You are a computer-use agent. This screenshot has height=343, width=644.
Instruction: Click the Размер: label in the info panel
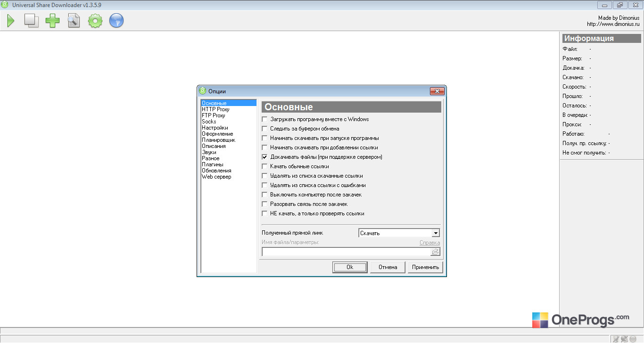click(x=572, y=58)
